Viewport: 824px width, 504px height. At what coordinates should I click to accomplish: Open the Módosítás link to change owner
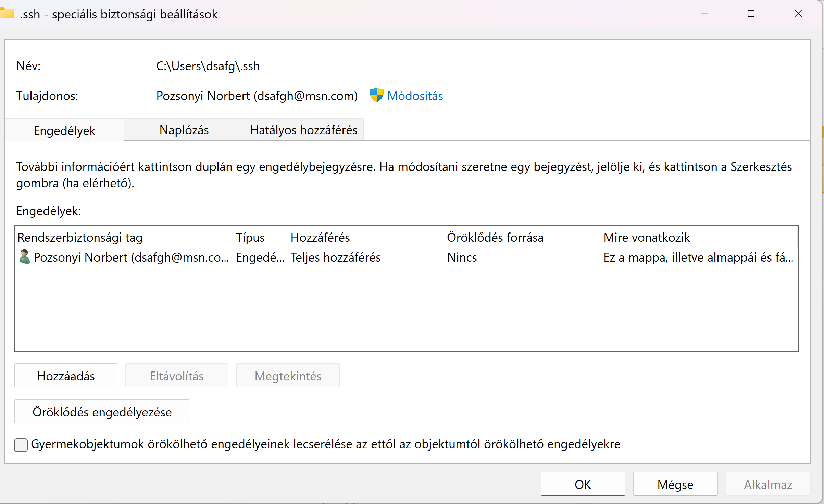tap(415, 96)
